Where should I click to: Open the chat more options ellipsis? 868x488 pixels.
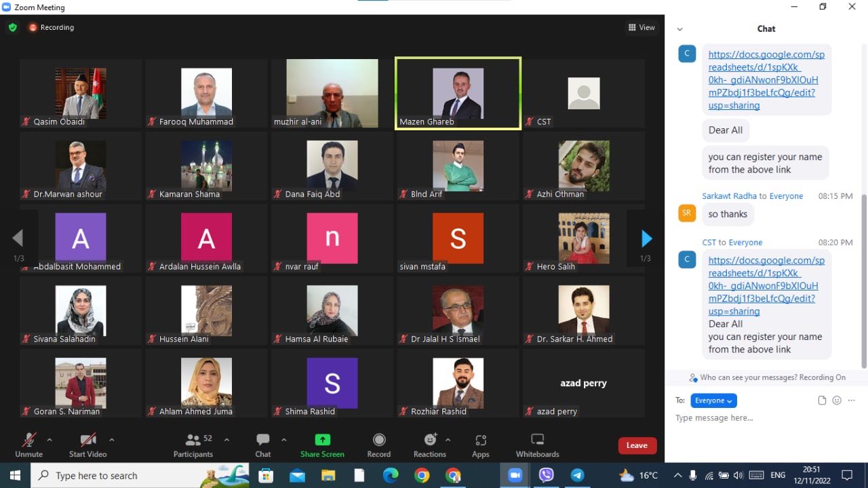(x=852, y=400)
